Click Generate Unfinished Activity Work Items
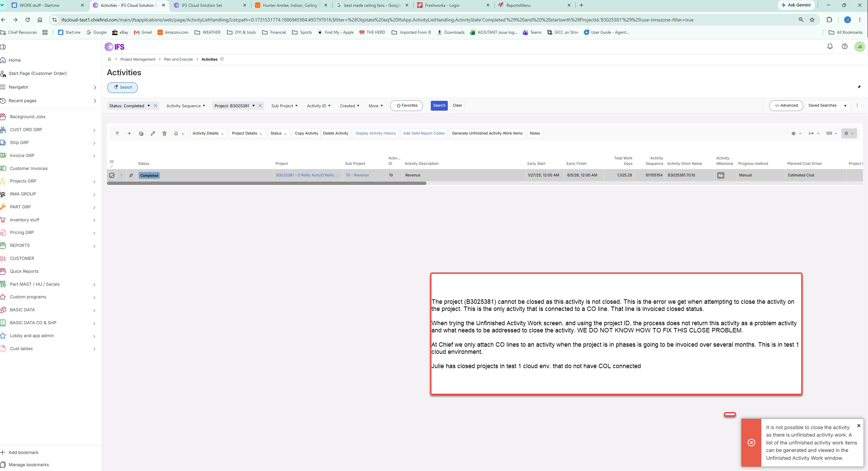This screenshot has height=471, width=868. [487, 134]
